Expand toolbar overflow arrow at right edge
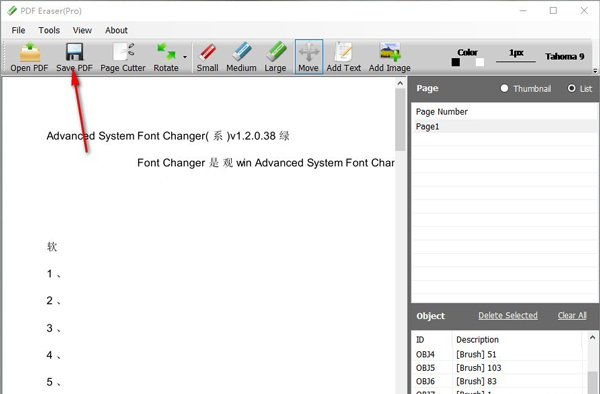The height and width of the screenshot is (394, 600). coord(595,71)
